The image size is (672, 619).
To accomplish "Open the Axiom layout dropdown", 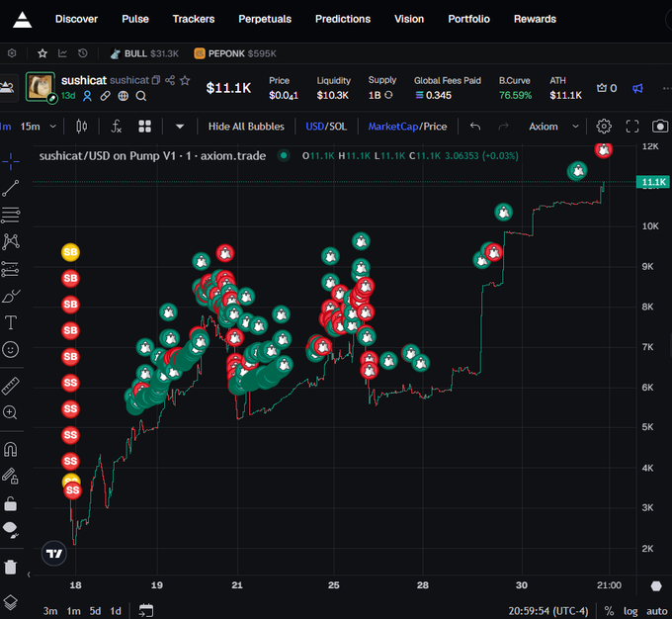I will [553, 127].
